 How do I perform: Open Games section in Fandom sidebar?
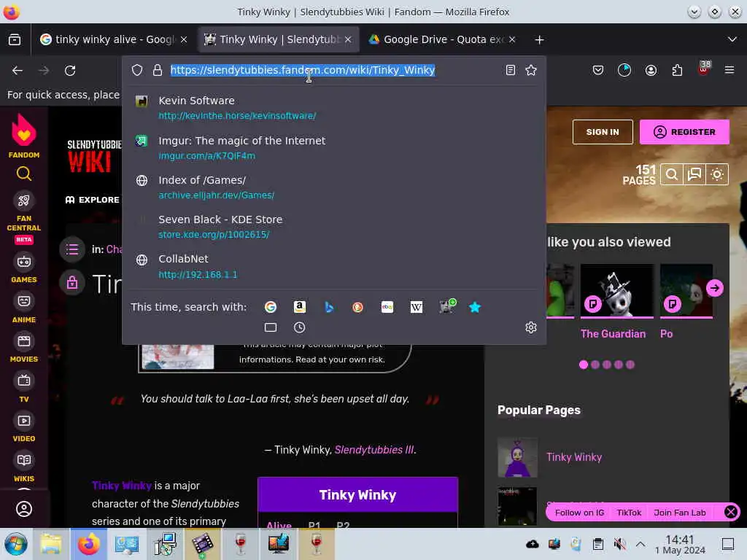coord(24,269)
